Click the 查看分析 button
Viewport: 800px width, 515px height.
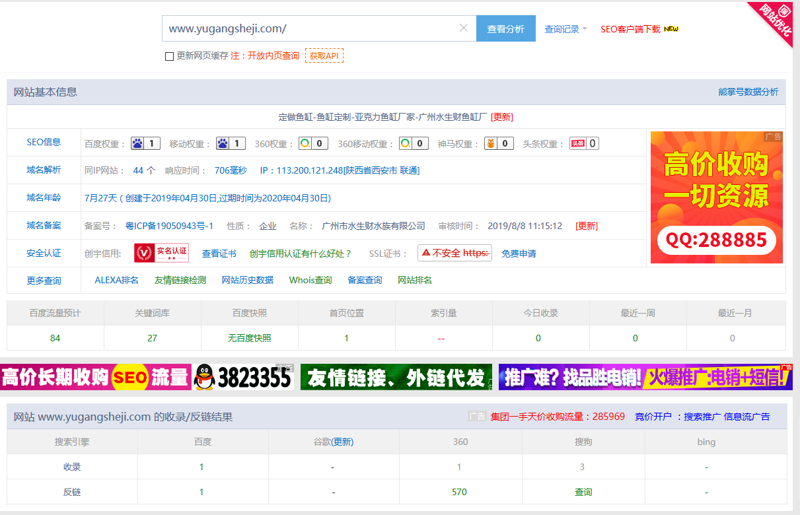click(506, 29)
